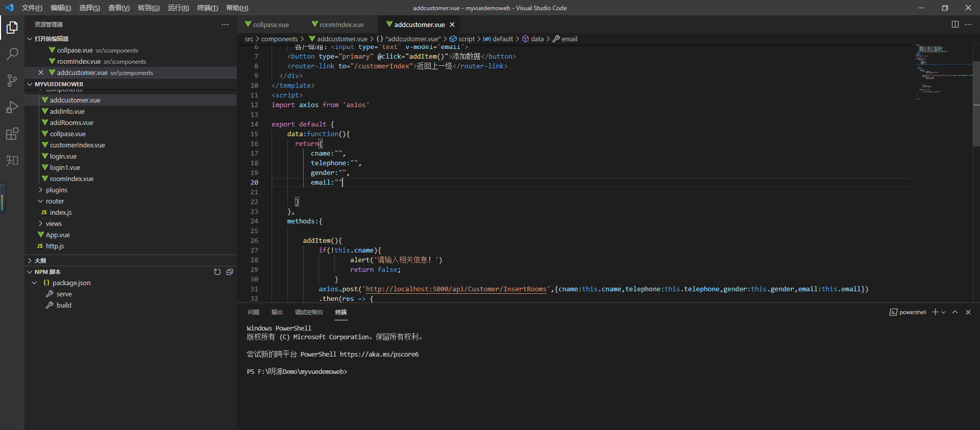Image resolution: width=980 pixels, height=430 pixels.
Task: Collapse the 打开的编辑器 section
Action: click(30, 39)
